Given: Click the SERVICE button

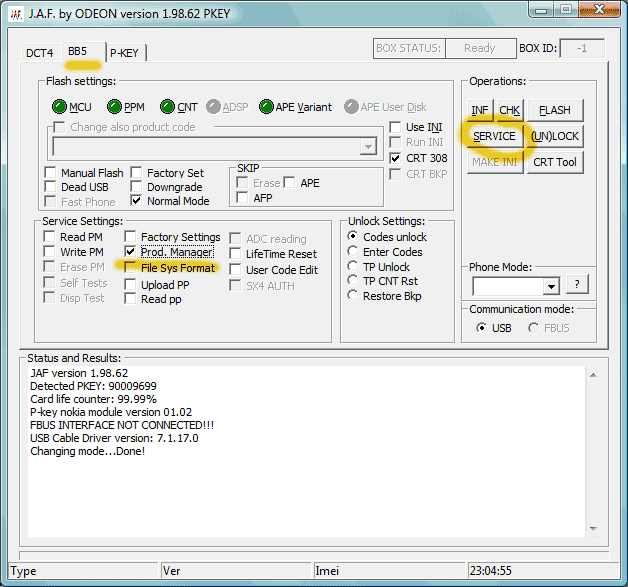Looking at the screenshot, I should 494,136.
